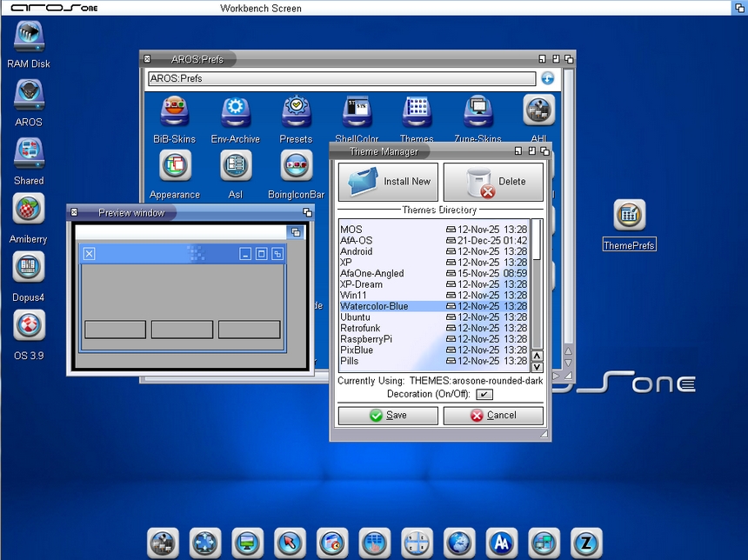
Task: Open the Presets drawer icon
Action: point(296,112)
